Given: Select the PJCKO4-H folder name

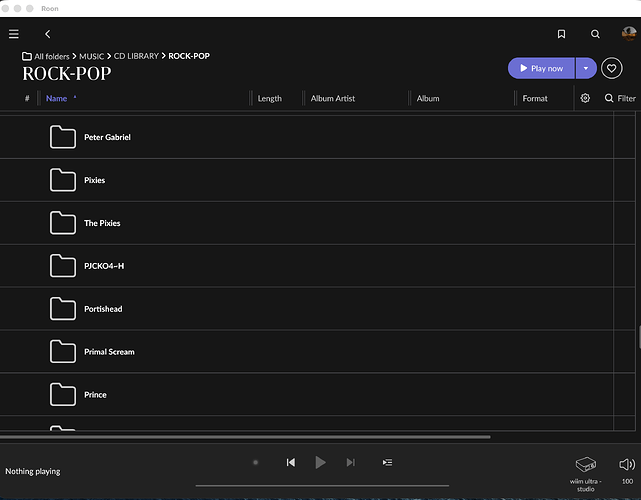Looking at the screenshot, I should (x=104, y=266).
